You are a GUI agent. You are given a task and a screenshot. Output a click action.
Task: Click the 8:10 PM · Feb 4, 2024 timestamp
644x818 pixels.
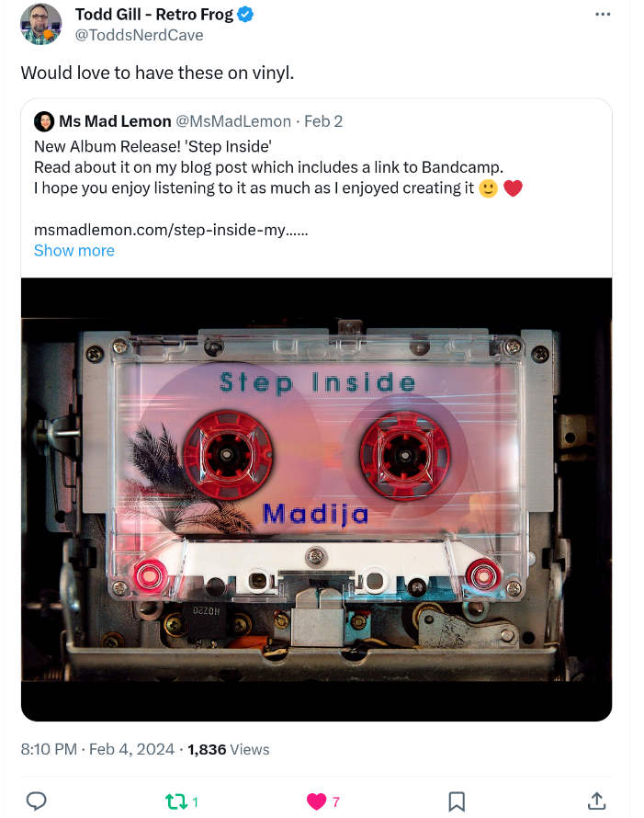[97, 749]
